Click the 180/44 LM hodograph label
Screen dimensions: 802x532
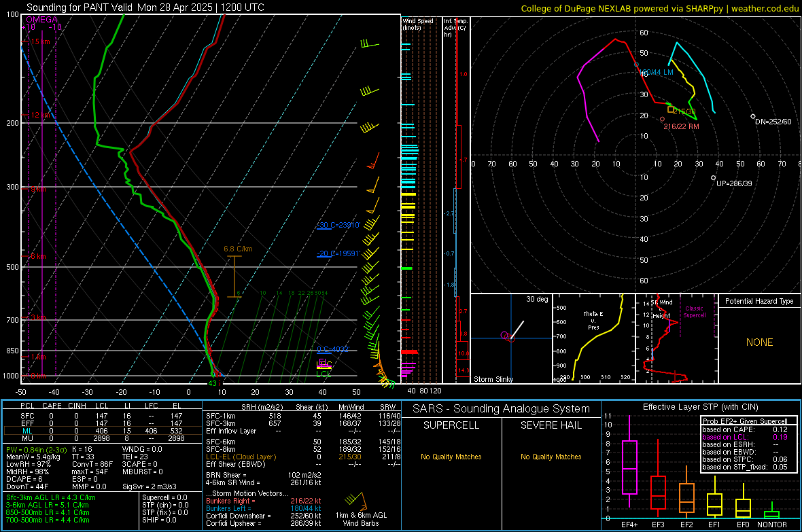[x=657, y=73]
